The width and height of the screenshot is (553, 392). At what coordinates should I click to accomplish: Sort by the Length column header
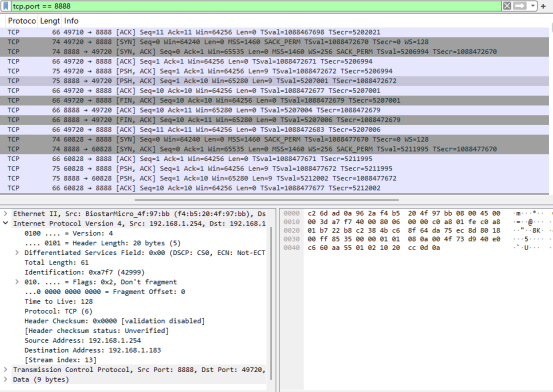point(50,21)
